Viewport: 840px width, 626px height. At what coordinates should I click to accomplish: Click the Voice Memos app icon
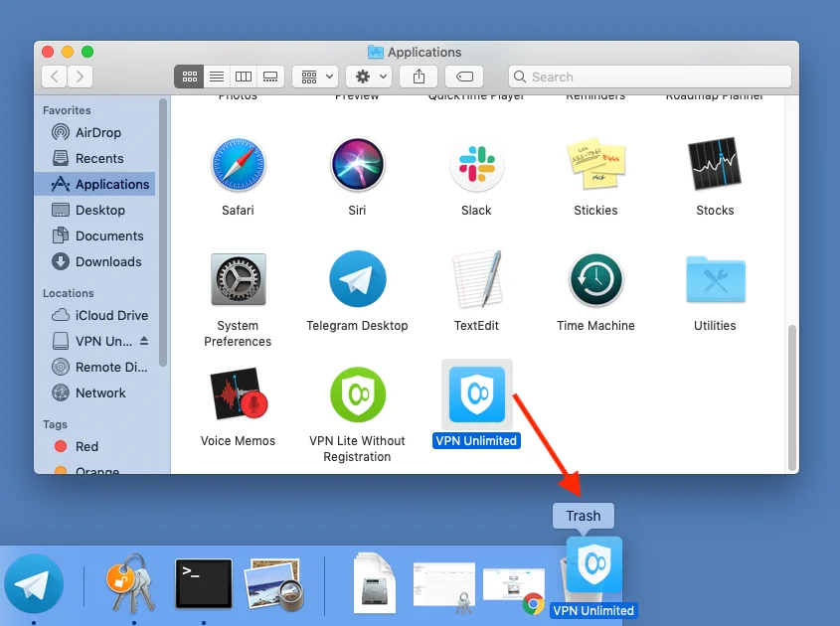click(x=238, y=394)
